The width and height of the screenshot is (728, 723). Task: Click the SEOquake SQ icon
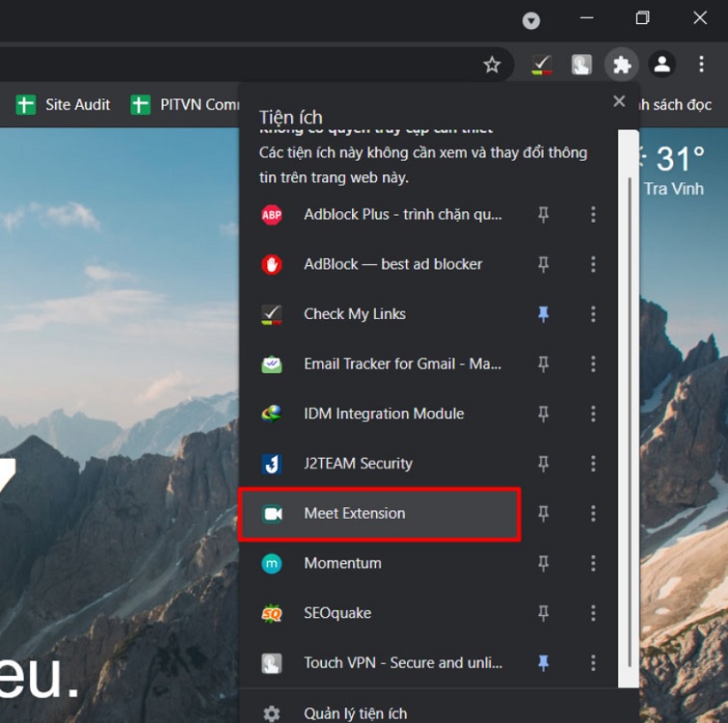(272, 613)
